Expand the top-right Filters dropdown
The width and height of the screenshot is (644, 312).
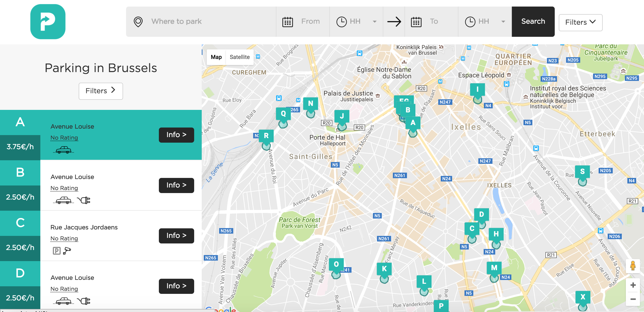[x=580, y=22]
